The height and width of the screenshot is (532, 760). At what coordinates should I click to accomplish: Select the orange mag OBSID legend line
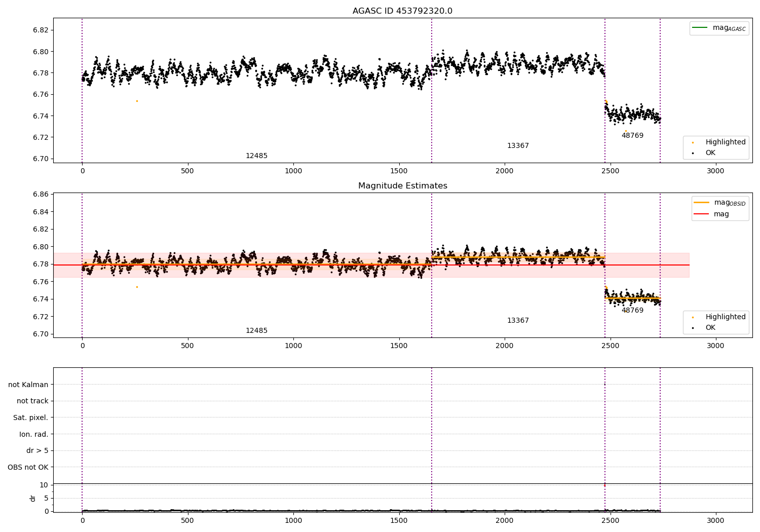click(x=701, y=203)
